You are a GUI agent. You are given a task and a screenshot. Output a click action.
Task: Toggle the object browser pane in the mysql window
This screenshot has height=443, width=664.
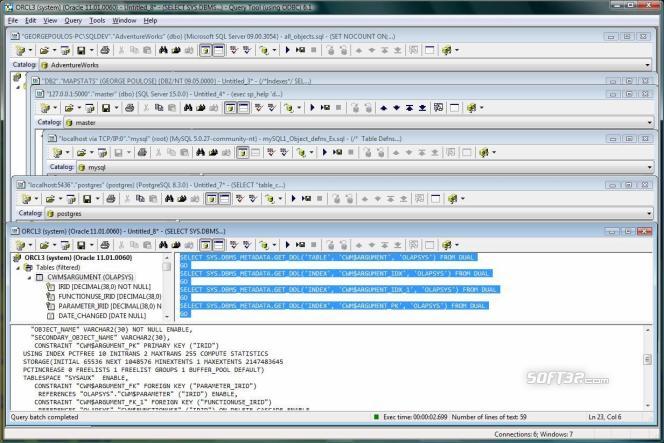[243, 152]
